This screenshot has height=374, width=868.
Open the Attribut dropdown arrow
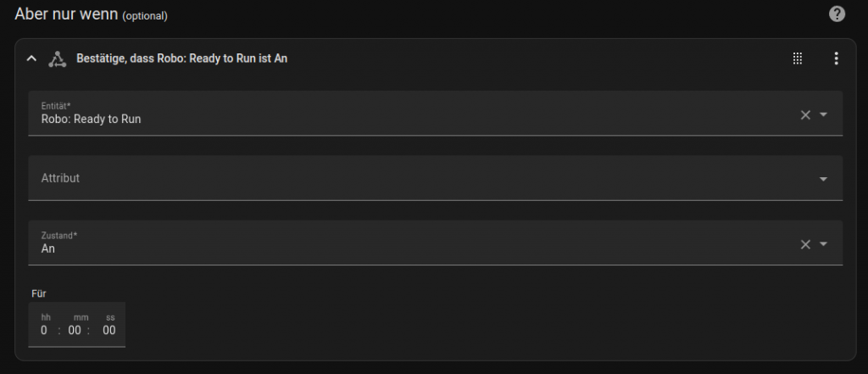pyautogui.click(x=823, y=179)
